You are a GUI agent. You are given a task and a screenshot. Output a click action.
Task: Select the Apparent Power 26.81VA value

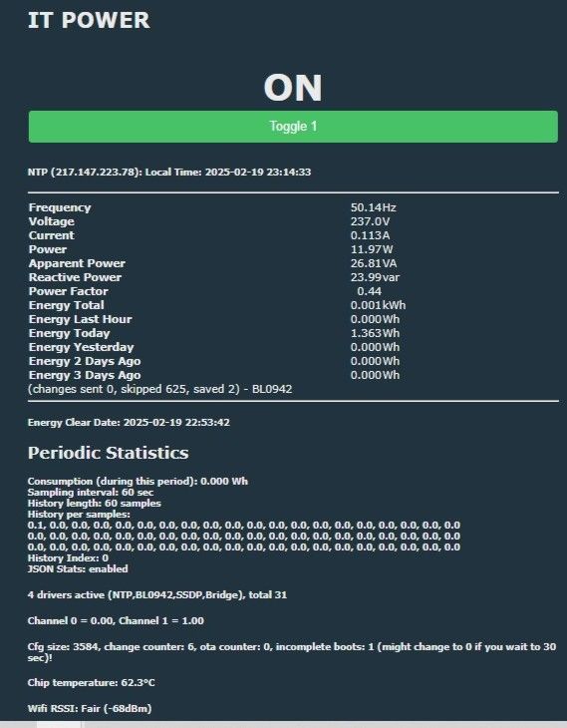click(x=374, y=263)
